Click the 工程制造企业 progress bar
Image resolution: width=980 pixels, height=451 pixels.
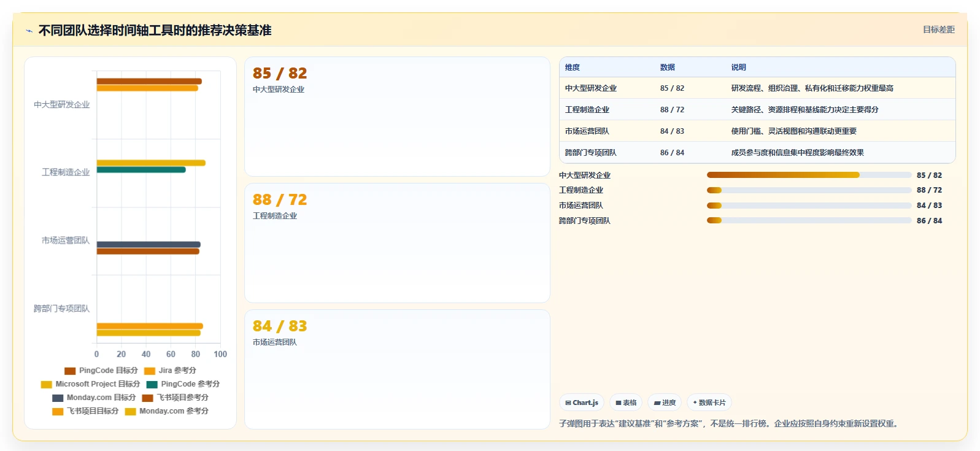(809, 190)
